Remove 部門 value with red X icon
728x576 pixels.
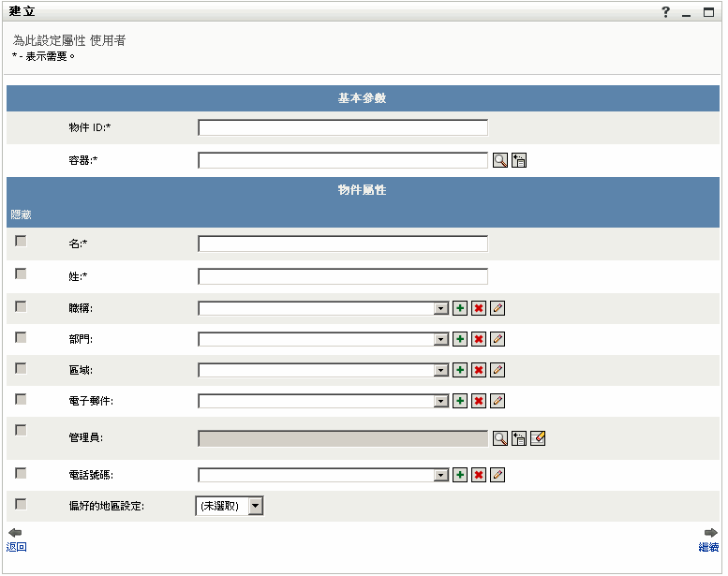[479, 339]
